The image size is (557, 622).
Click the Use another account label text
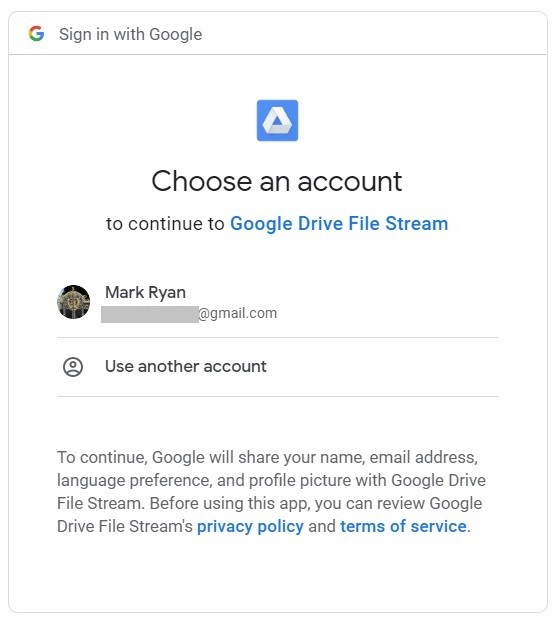point(186,367)
